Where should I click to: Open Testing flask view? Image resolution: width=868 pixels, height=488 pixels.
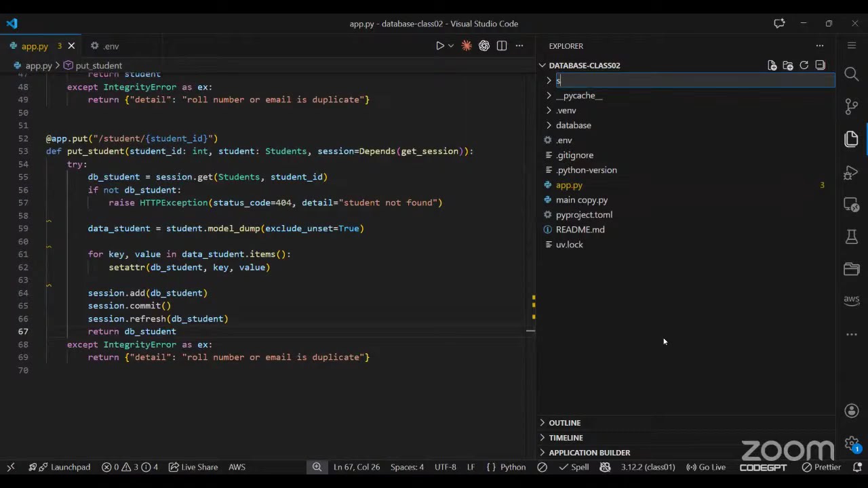click(x=852, y=237)
